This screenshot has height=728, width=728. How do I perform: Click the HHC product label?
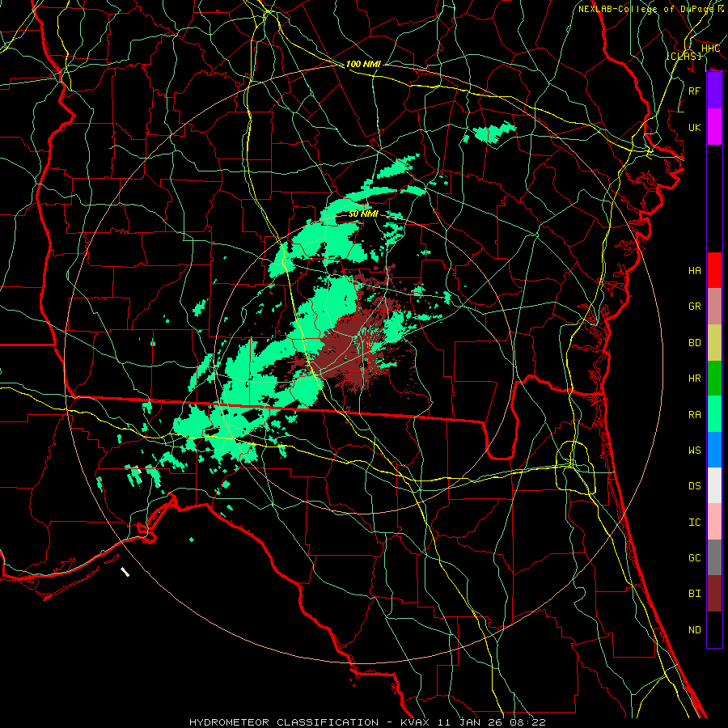point(710,48)
